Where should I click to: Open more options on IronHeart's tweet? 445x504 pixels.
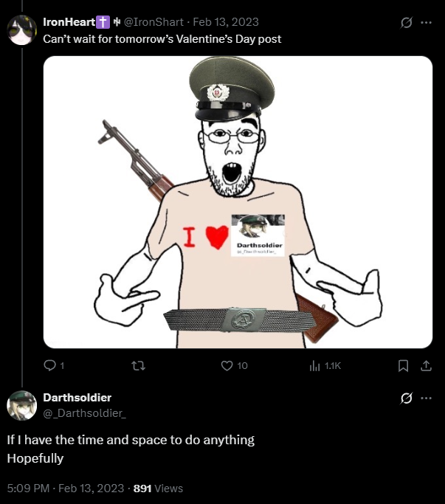click(x=426, y=22)
